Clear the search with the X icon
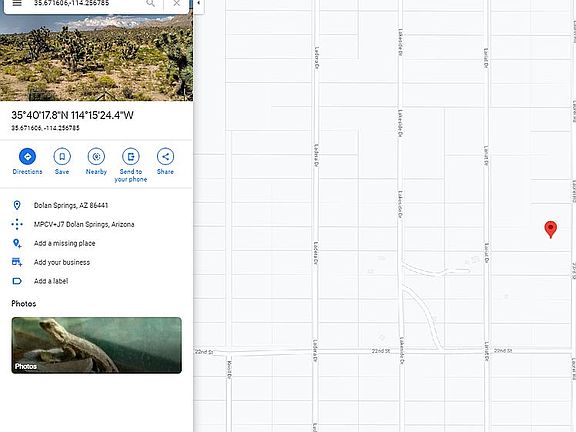This screenshot has height=432, width=576. coord(177,3)
